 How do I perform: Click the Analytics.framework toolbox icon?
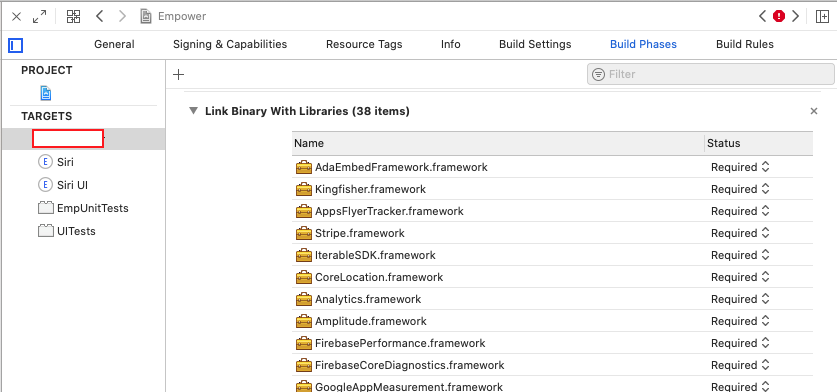click(x=303, y=299)
